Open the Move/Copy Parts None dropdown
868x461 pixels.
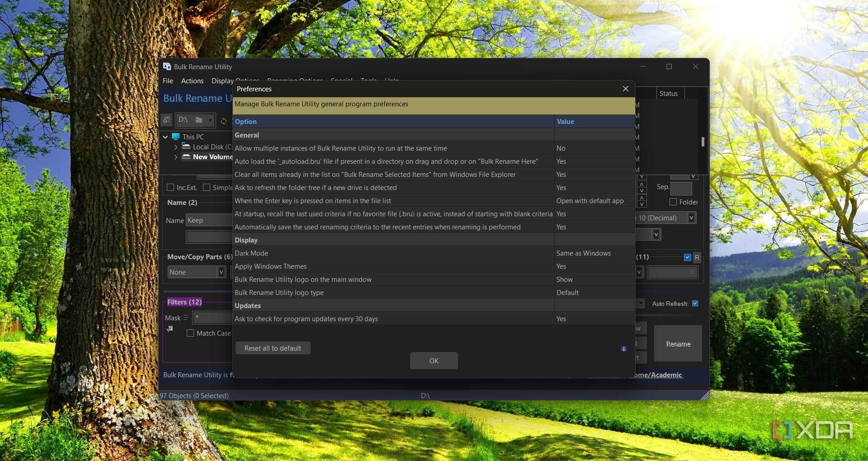(x=221, y=272)
